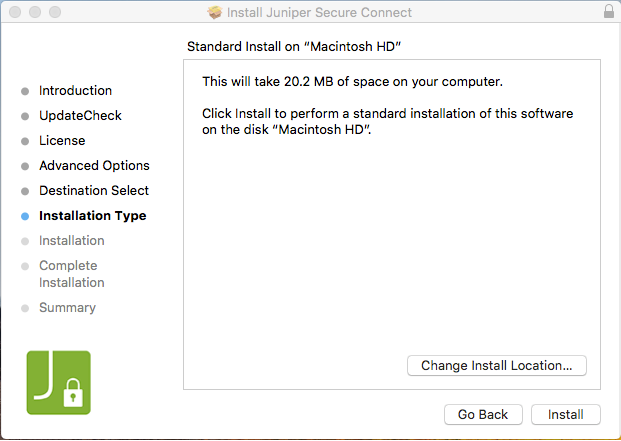The image size is (621, 441).
Task: Click the Installation Type step
Action: point(92,216)
